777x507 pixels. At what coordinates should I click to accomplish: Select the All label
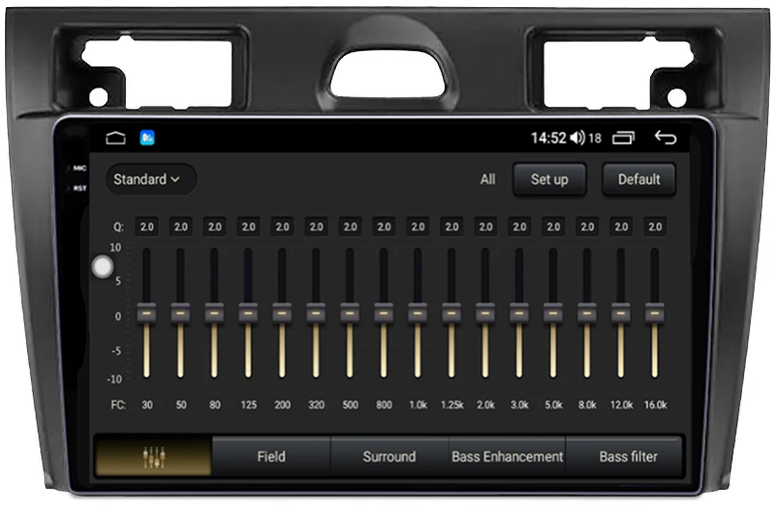[488, 179]
